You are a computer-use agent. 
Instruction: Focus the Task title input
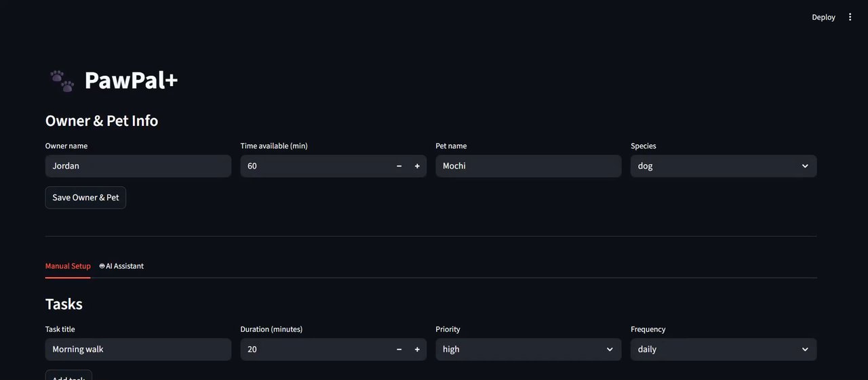point(138,350)
